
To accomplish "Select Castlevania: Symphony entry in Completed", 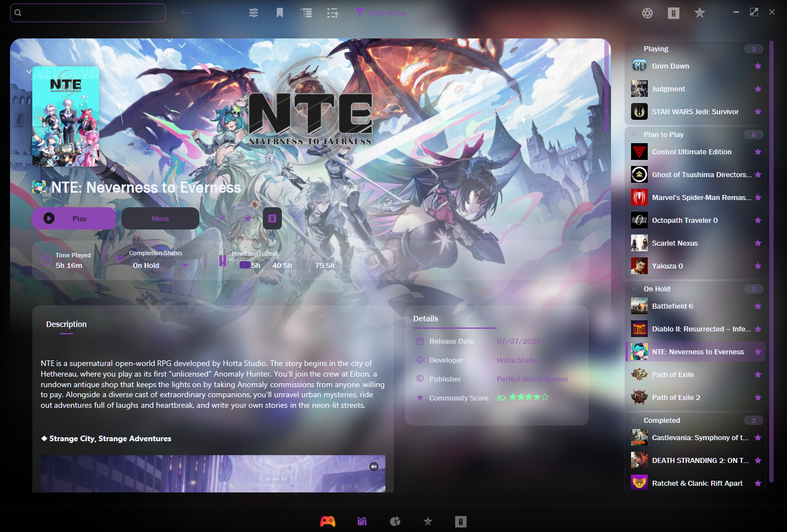I will tap(695, 437).
